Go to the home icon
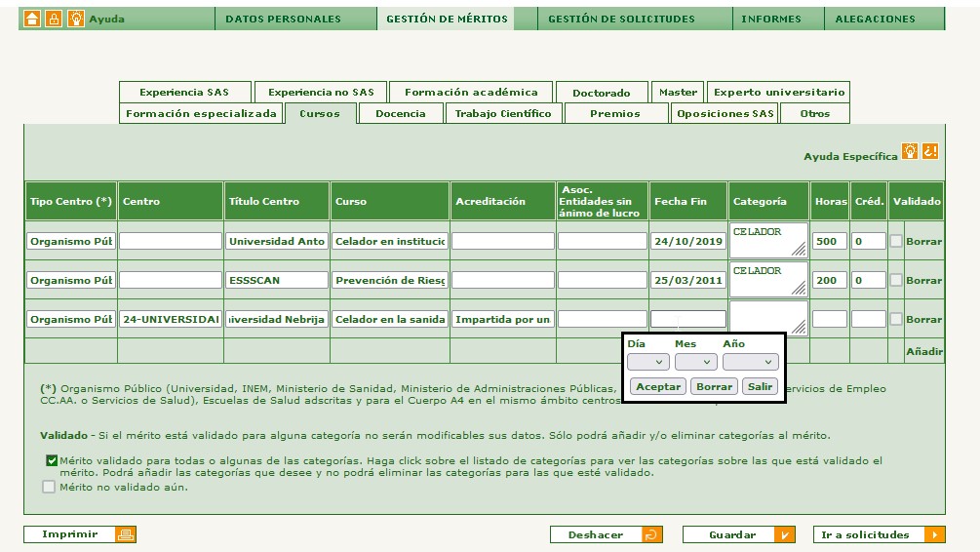 click(x=32, y=19)
